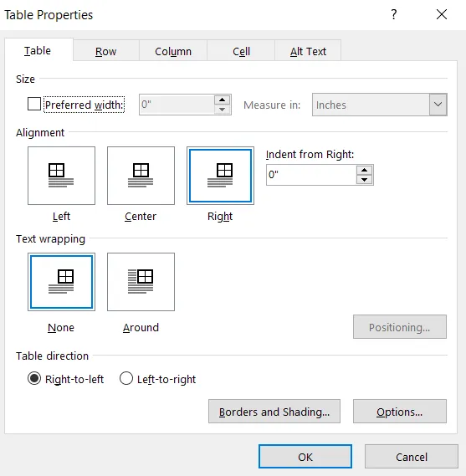Confirm with the OK button
The image size is (466, 476).
305,457
